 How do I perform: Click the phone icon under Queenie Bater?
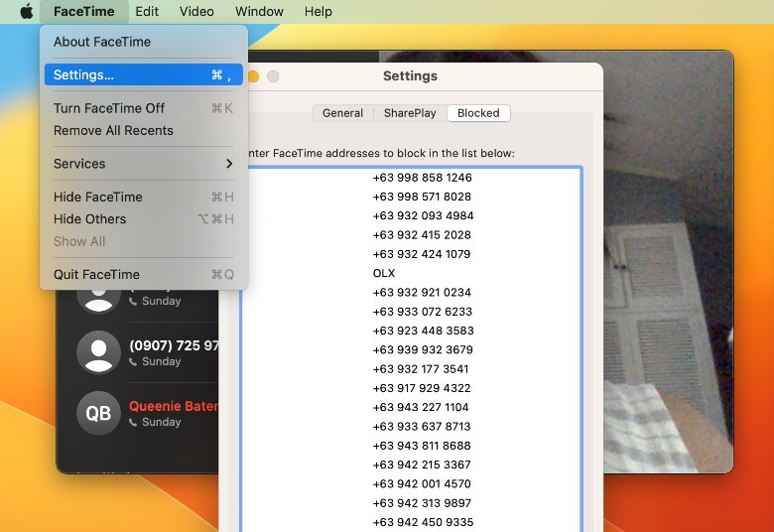click(x=134, y=423)
